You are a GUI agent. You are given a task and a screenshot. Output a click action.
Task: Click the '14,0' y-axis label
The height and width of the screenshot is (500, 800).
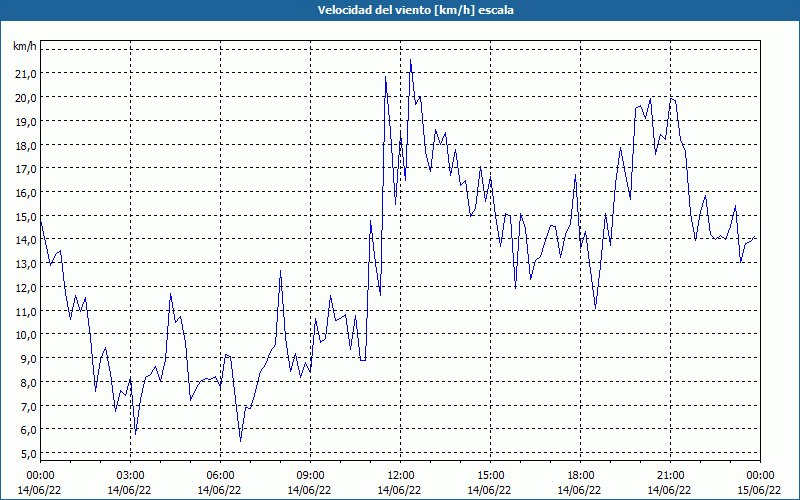pyautogui.click(x=26, y=239)
